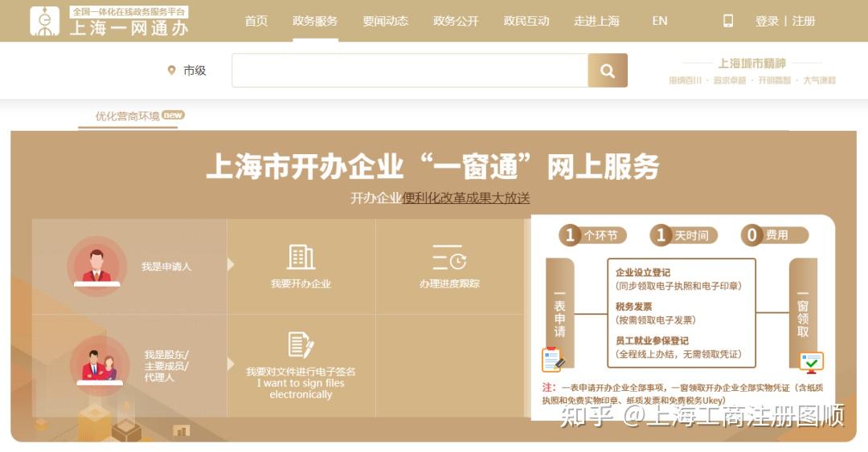Click the 企业设立登记 text

tap(643, 272)
